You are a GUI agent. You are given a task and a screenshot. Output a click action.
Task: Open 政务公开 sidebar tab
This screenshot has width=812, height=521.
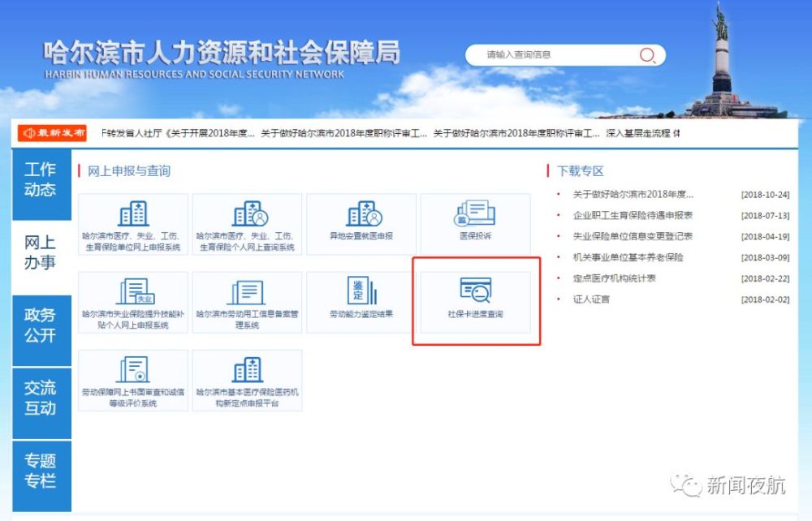click(x=41, y=330)
